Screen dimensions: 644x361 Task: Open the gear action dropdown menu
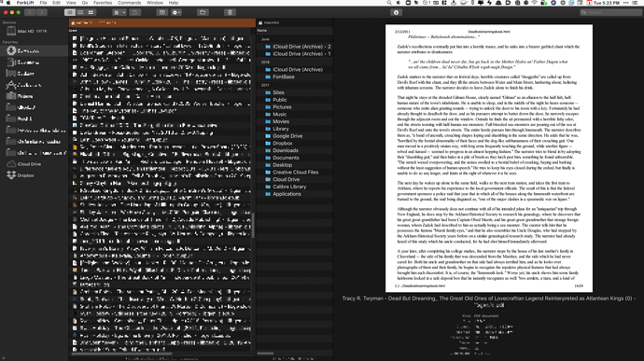176,12
